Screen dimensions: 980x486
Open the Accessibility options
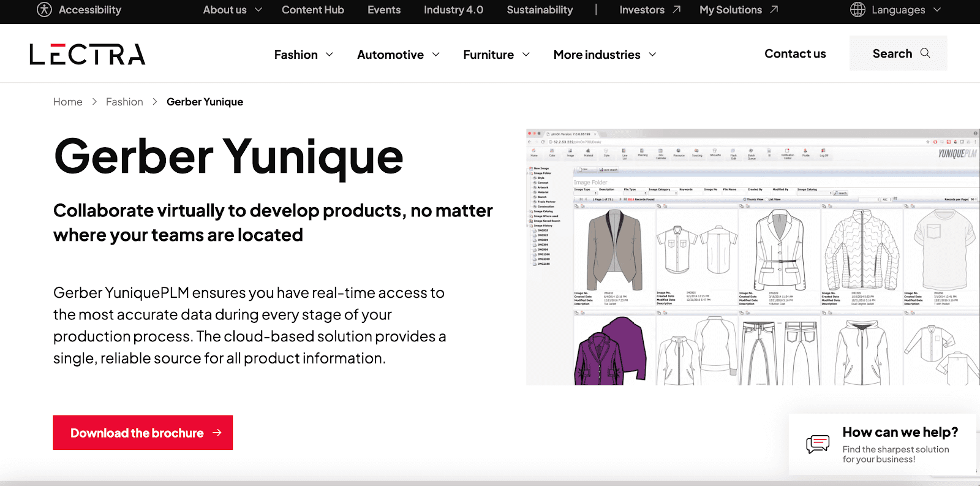(x=79, y=10)
